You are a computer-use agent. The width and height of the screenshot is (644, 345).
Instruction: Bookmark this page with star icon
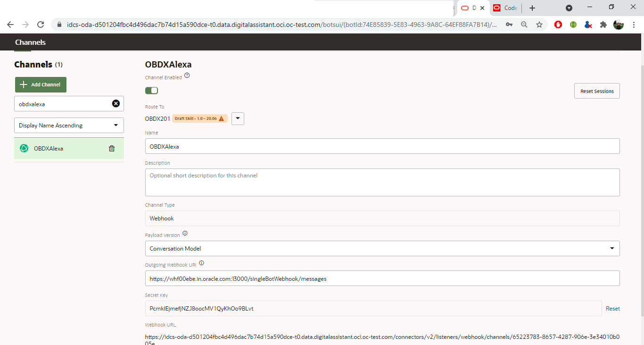coord(539,25)
